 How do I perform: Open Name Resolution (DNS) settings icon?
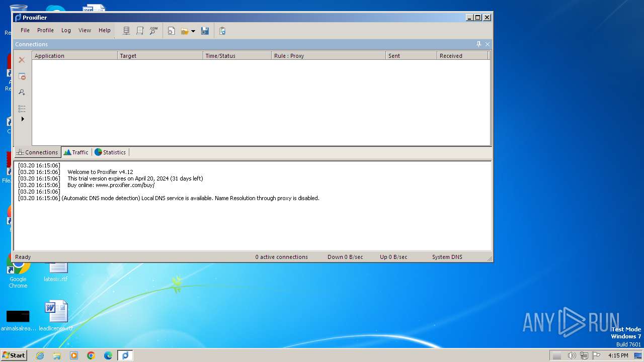(x=153, y=31)
